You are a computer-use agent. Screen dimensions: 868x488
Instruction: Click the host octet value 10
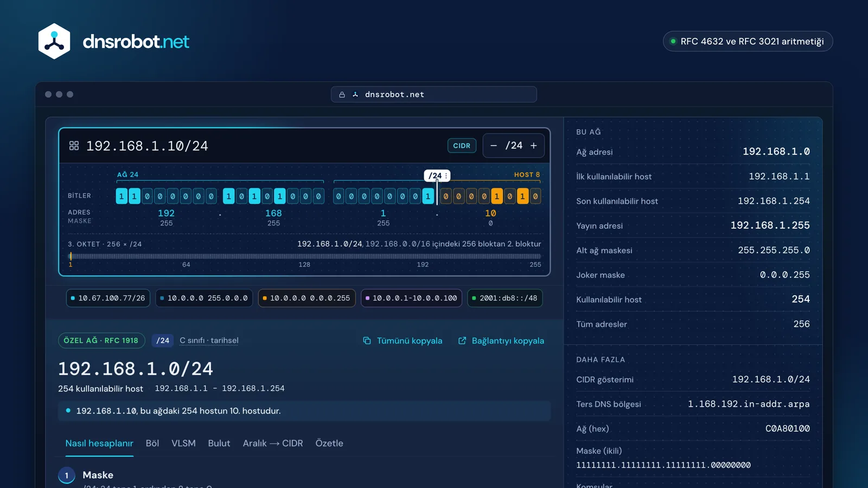(490, 213)
